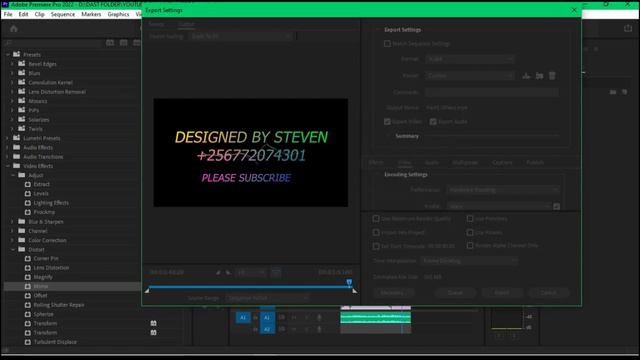This screenshot has width=640, height=360.
Task: Check the Use Proxies option
Action: click(x=470, y=232)
